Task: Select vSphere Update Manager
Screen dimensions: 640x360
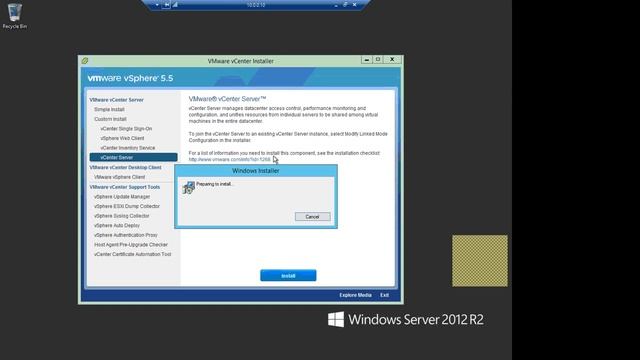Action: 122,197
